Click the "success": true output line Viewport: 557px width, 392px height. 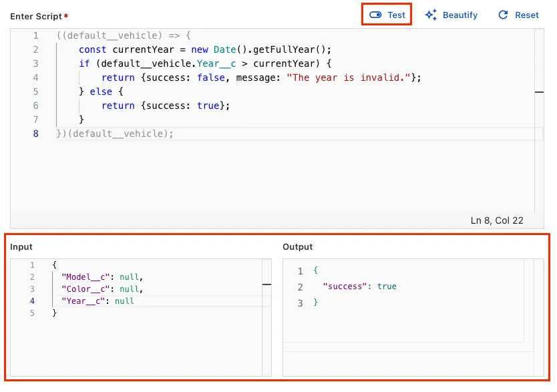pos(359,286)
